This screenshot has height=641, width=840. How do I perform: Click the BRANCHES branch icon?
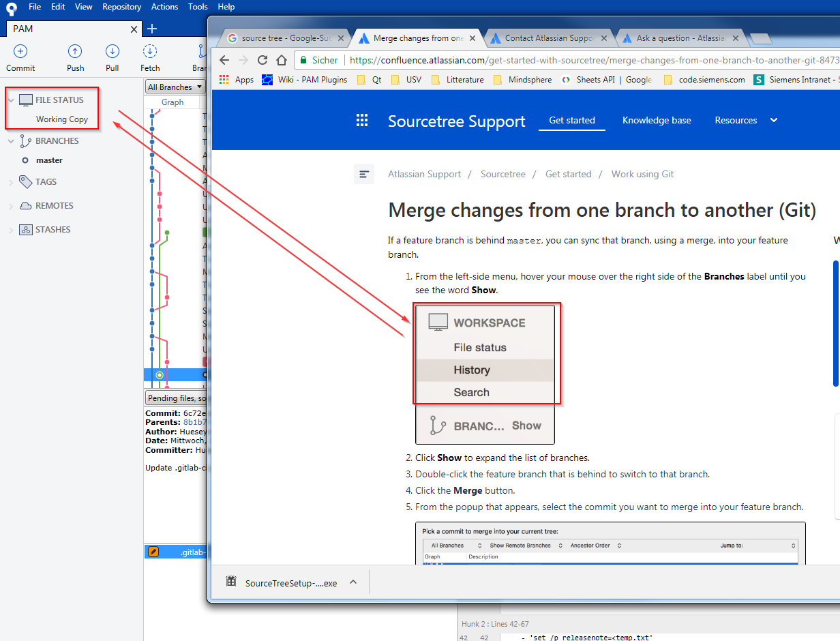pyautogui.click(x=25, y=141)
